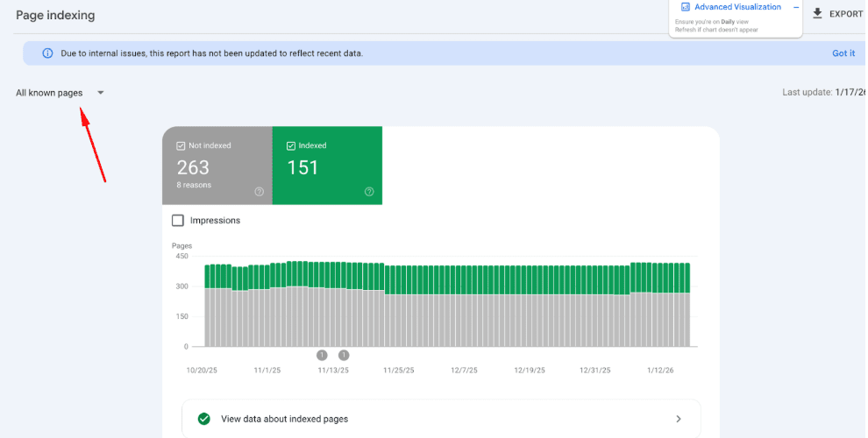Click green checkmark icon beside View data
868x438 pixels.
tap(204, 419)
